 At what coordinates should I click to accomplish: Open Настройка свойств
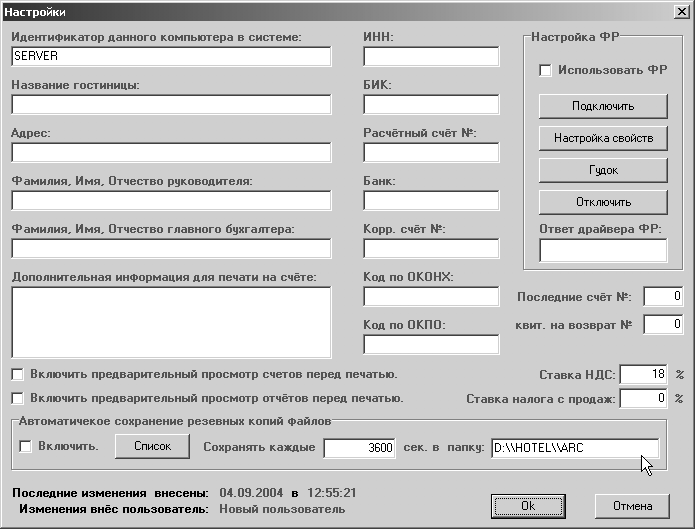(603, 138)
